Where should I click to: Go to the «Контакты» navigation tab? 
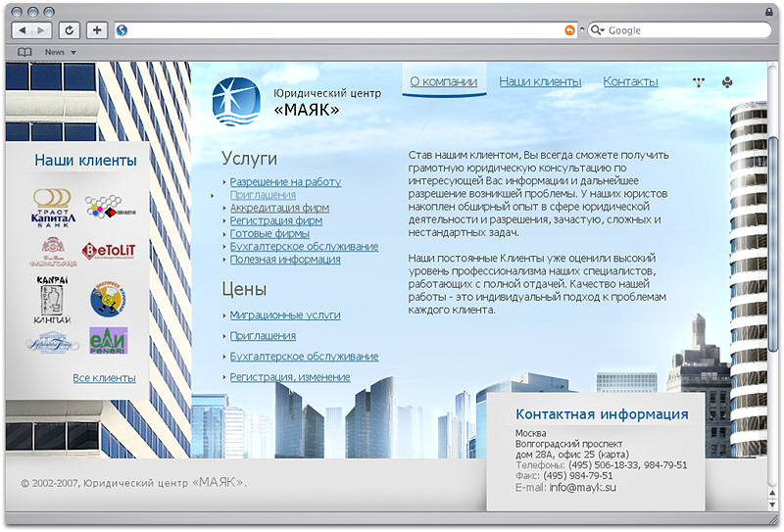630,82
